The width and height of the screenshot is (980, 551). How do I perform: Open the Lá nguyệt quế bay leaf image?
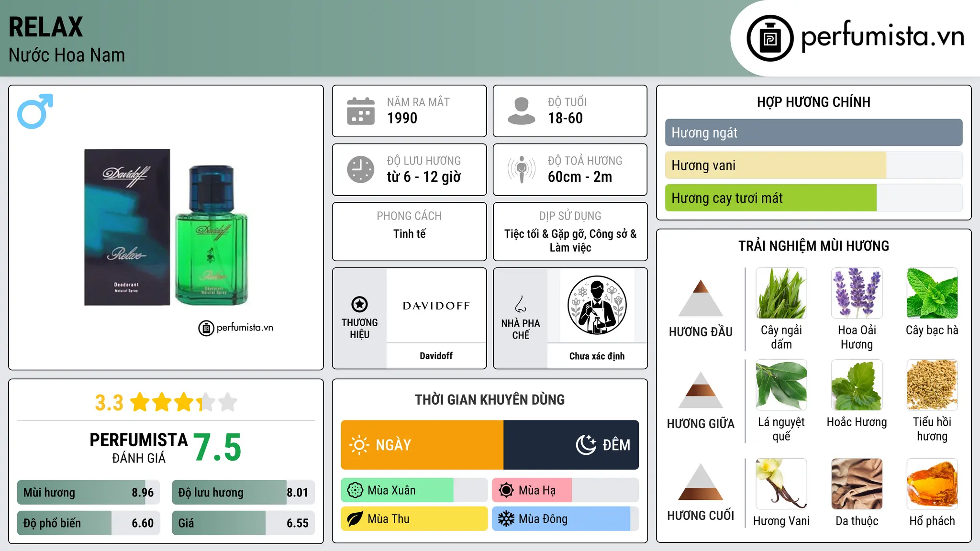[x=781, y=385]
